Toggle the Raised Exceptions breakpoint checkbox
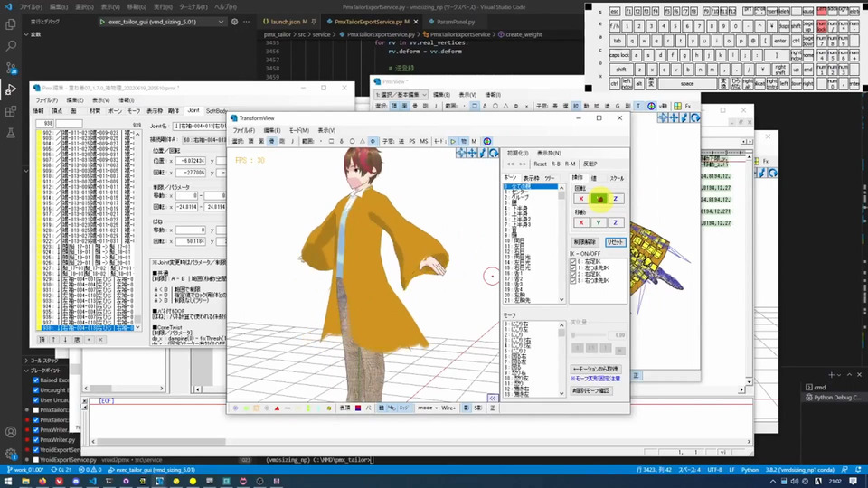This screenshot has height=488, width=868. pyautogui.click(x=35, y=381)
